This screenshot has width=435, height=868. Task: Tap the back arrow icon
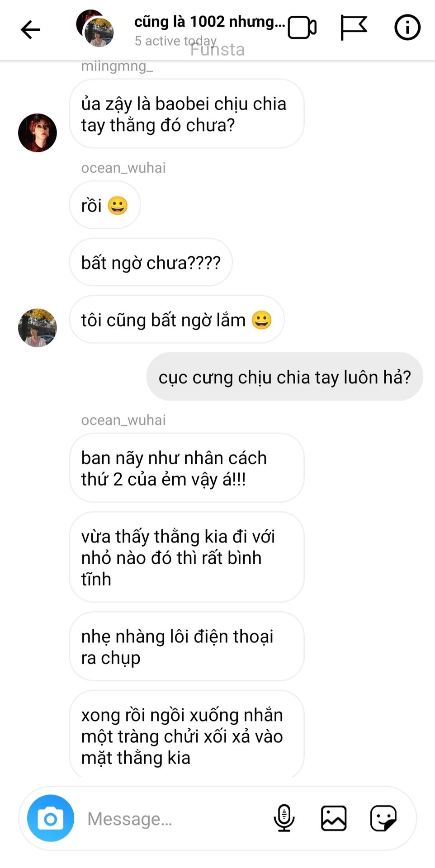point(30,30)
